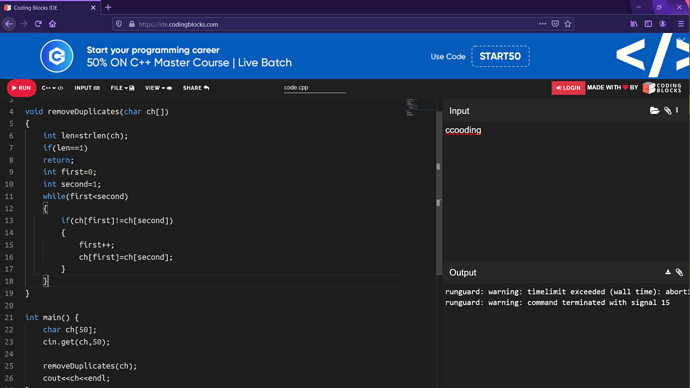Open input file with the folder icon
This screenshot has width=690, height=388.
[654, 111]
